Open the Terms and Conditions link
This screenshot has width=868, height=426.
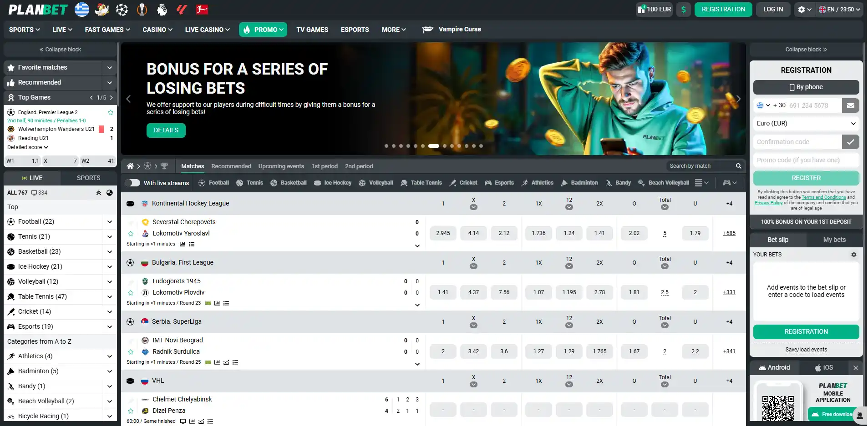point(823,197)
